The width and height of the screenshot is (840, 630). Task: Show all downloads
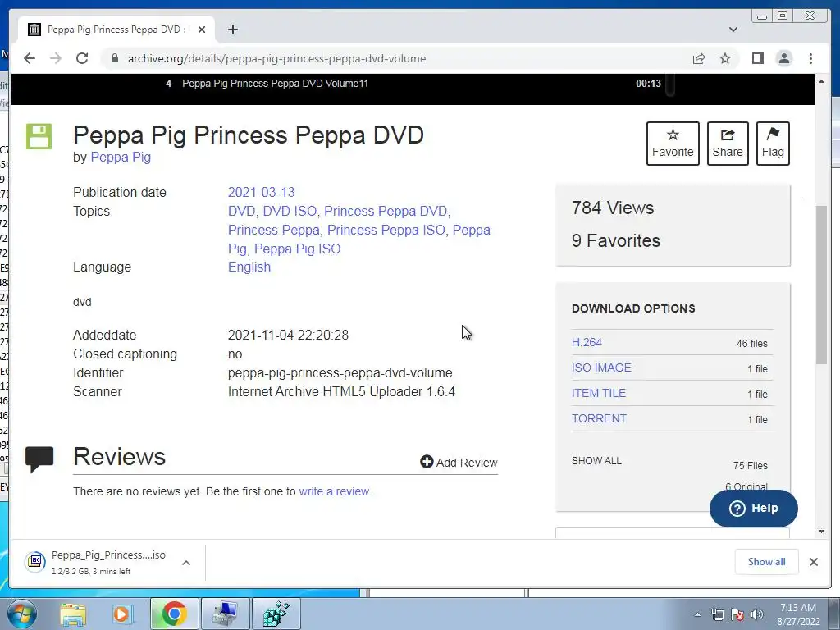coord(767,561)
